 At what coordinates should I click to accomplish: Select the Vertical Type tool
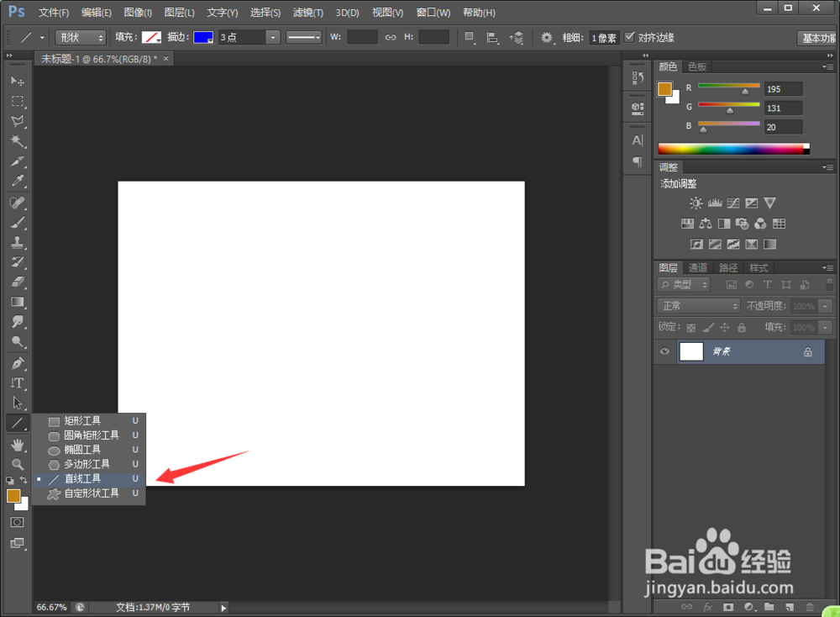click(x=17, y=382)
